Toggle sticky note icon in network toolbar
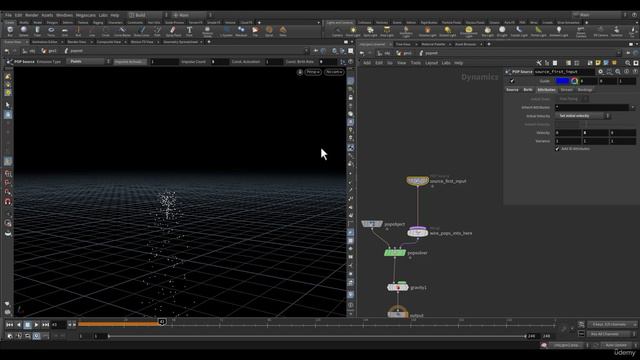The image size is (640, 360). pyautogui.click(x=598, y=63)
